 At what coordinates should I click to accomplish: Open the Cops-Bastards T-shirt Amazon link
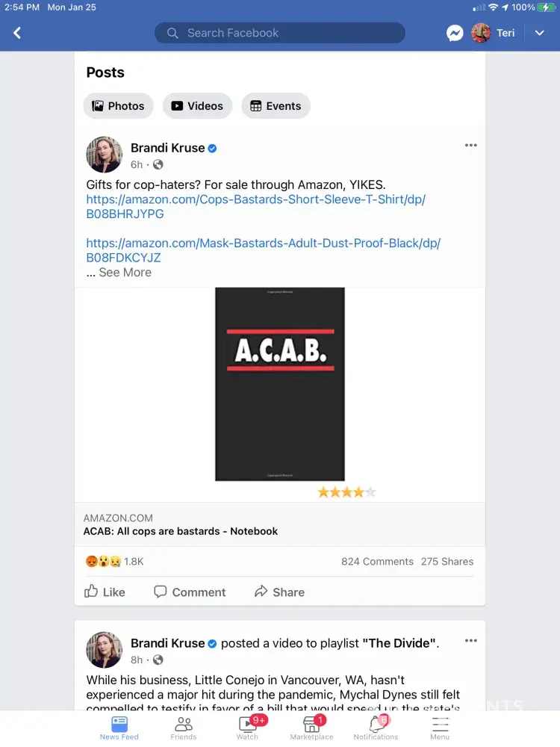(x=255, y=206)
